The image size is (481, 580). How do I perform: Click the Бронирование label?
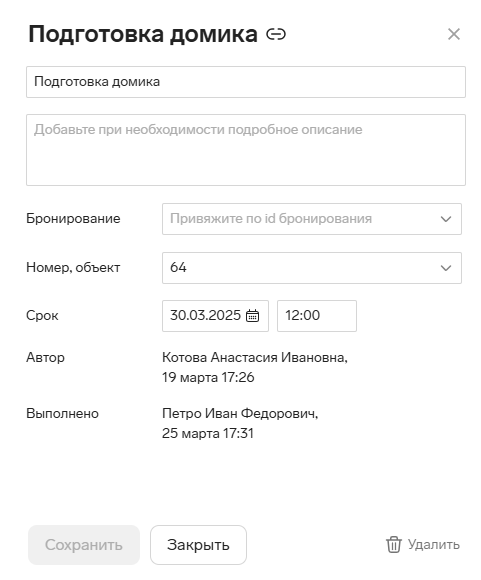coord(73,219)
